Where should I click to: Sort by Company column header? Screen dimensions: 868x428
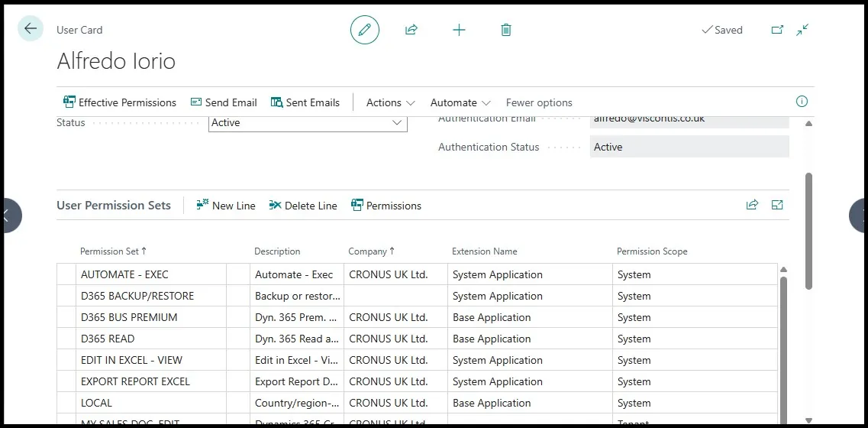click(x=372, y=251)
